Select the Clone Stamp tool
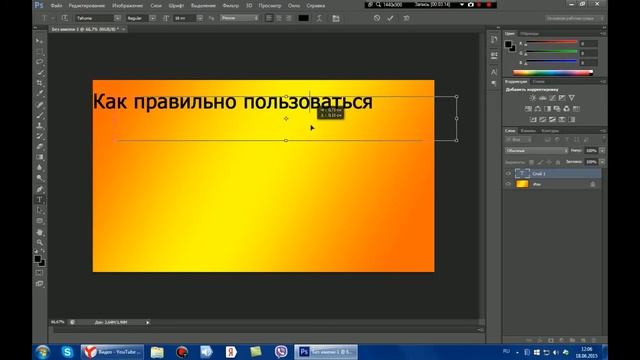The height and width of the screenshot is (360, 640). click(40, 126)
